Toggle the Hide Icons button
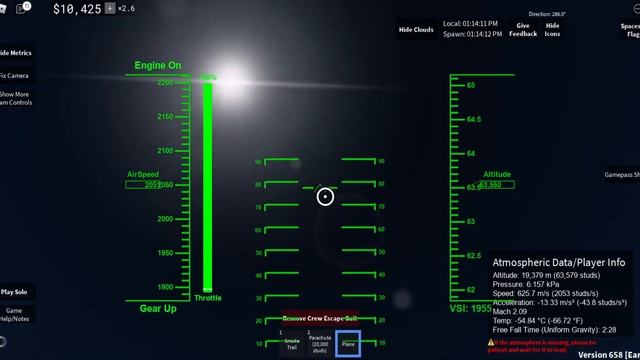 (x=552, y=30)
